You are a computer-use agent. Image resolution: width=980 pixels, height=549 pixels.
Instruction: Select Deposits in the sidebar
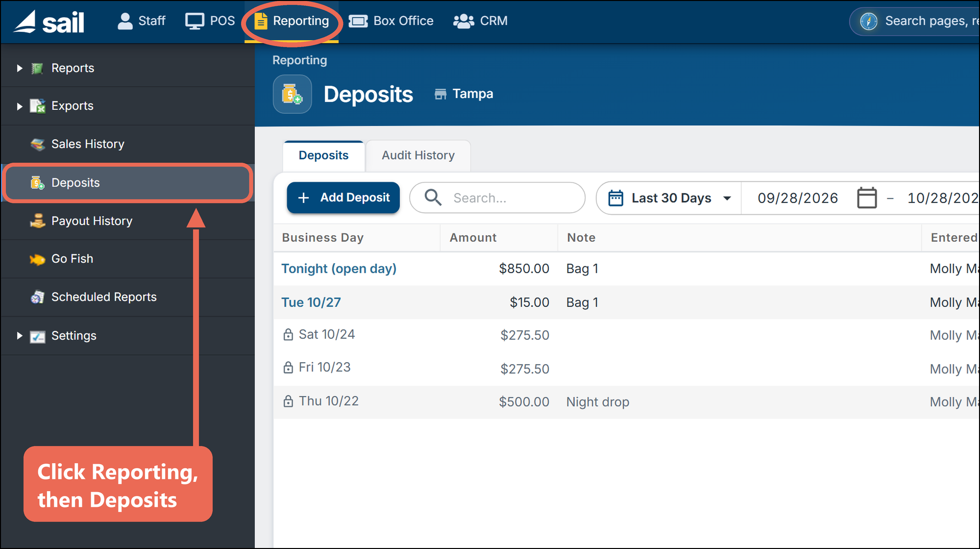pyautogui.click(x=127, y=183)
